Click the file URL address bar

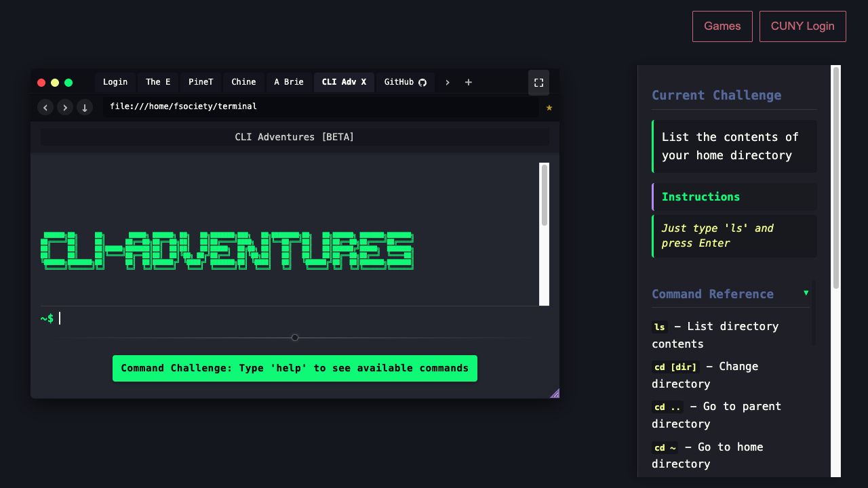(321, 106)
